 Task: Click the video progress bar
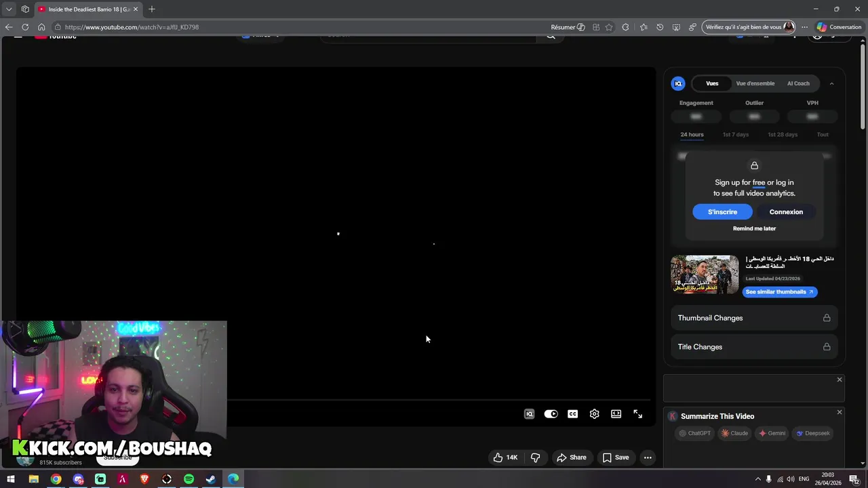click(439, 400)
